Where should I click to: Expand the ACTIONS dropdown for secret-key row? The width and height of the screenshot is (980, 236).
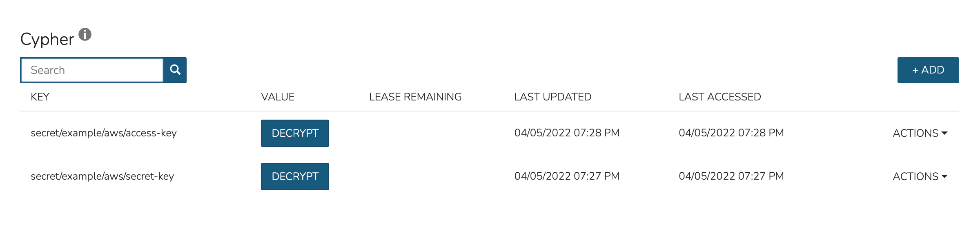920,176
